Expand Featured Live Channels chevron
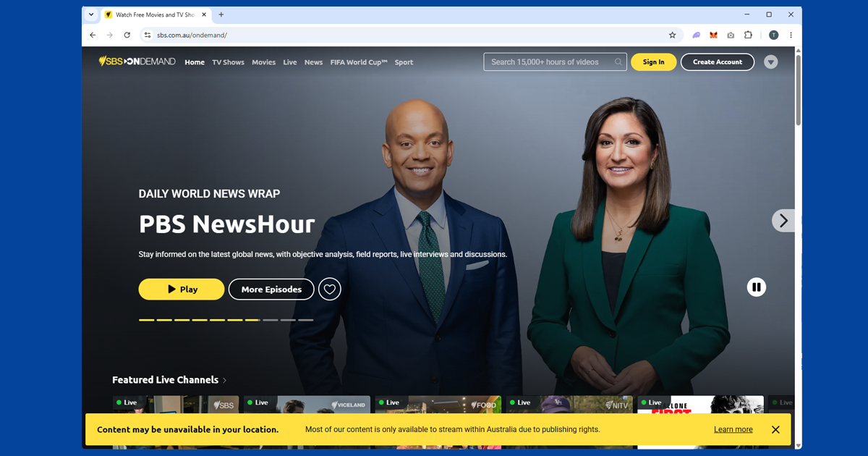868x456 pixels. [x=225, y=380]
